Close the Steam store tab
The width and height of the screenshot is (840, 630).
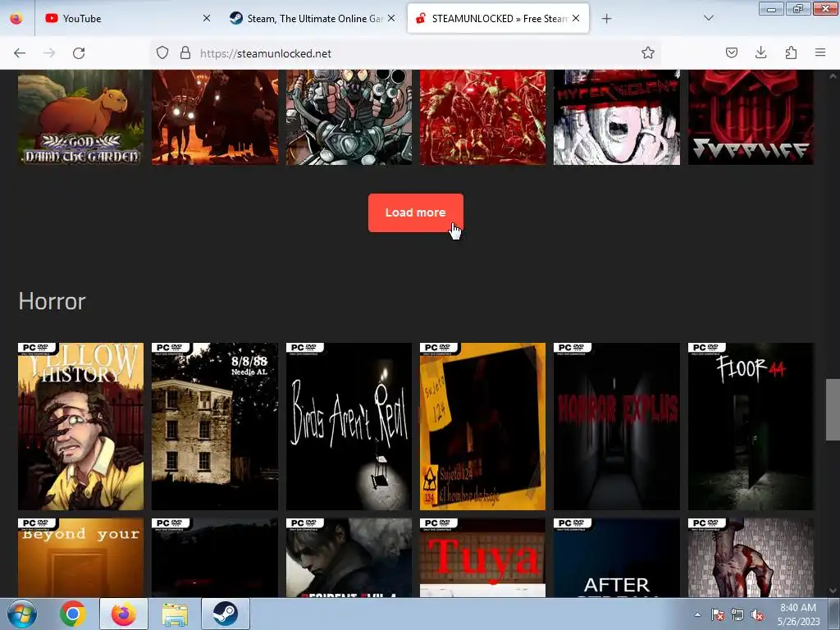pos(391,18)
